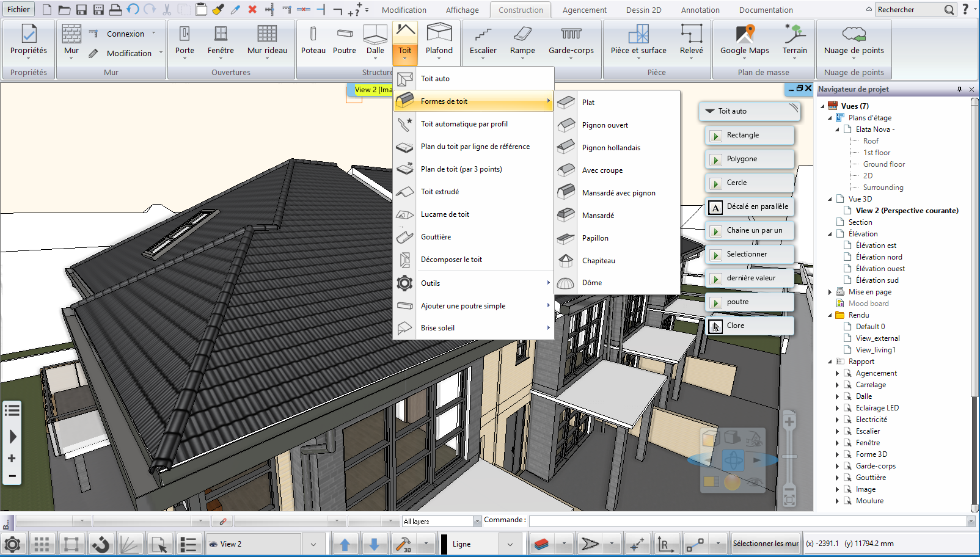980x557 pixels.
Task: Switch to the Agencement ribbon tab
Action: click(584, 10)
